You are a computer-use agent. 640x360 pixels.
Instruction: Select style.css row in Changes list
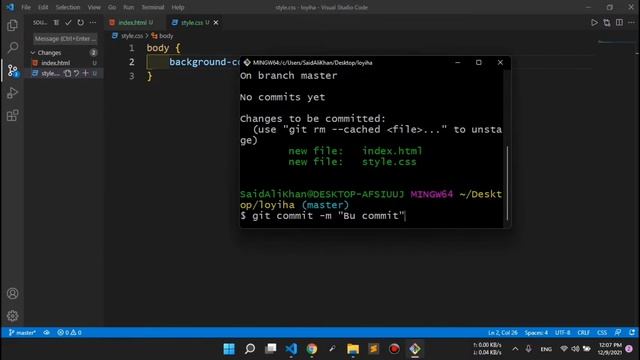[64, 73]
